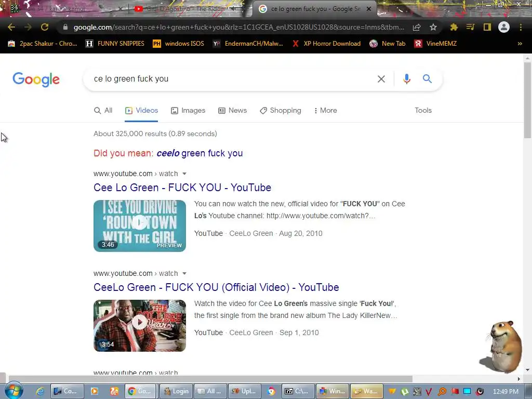Switch to the All results tab

click(103, 110)
